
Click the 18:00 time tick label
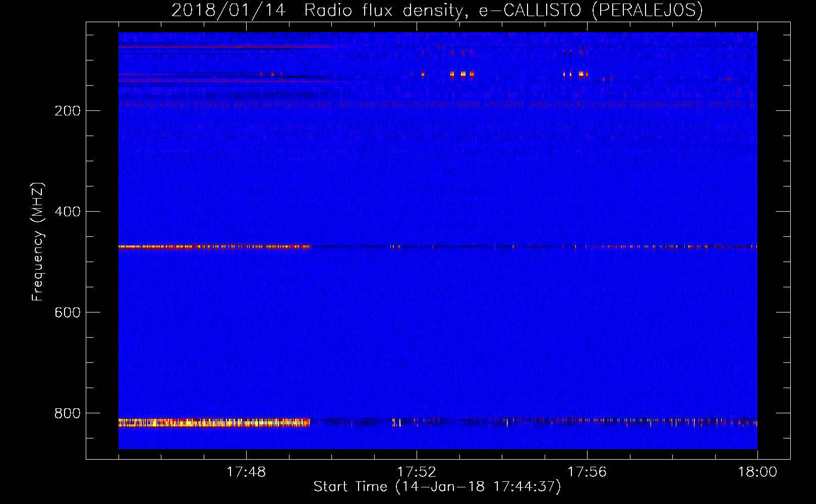[x=757, y=472]
